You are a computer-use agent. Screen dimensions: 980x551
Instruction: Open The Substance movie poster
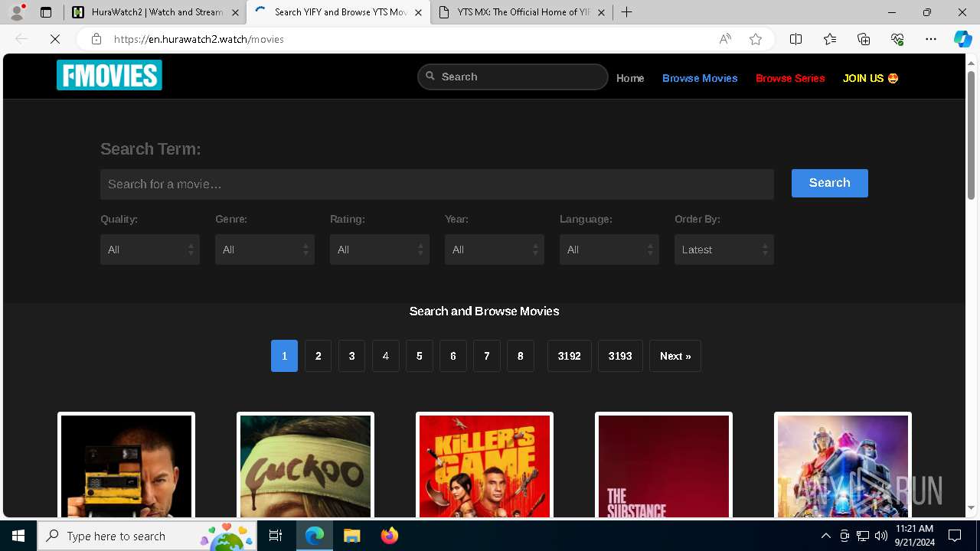[x=664, y=465]
